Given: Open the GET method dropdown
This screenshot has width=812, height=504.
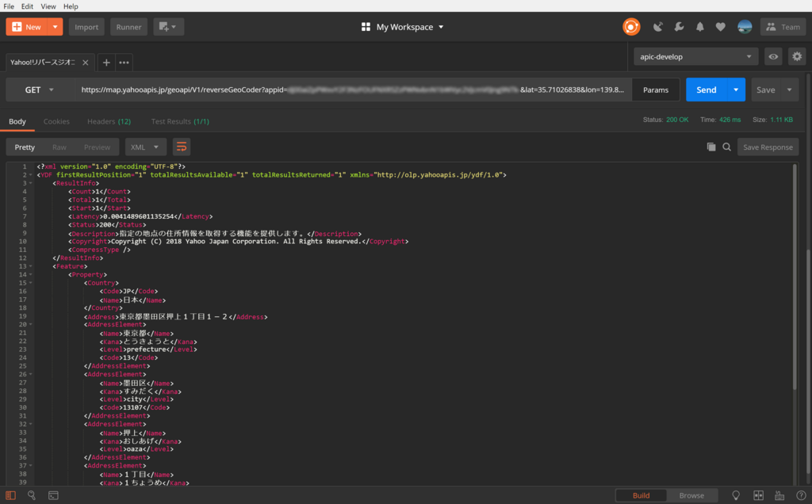Looking at the screenshot, I should pyautogui.click(x=40, y=90).
